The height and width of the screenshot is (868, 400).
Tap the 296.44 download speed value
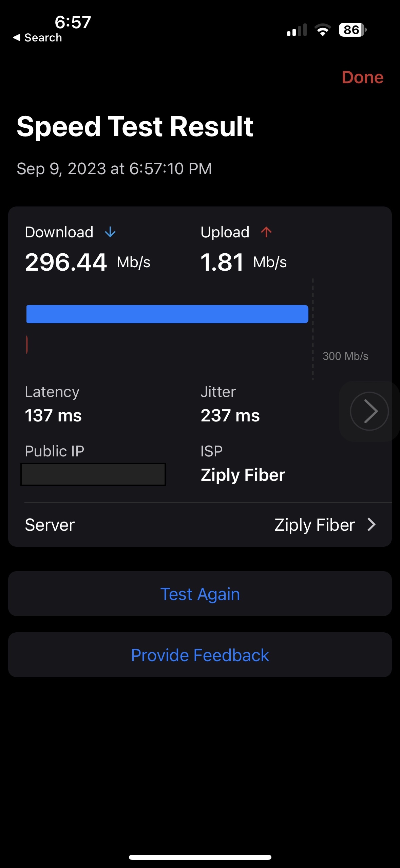tap(66, 263)
